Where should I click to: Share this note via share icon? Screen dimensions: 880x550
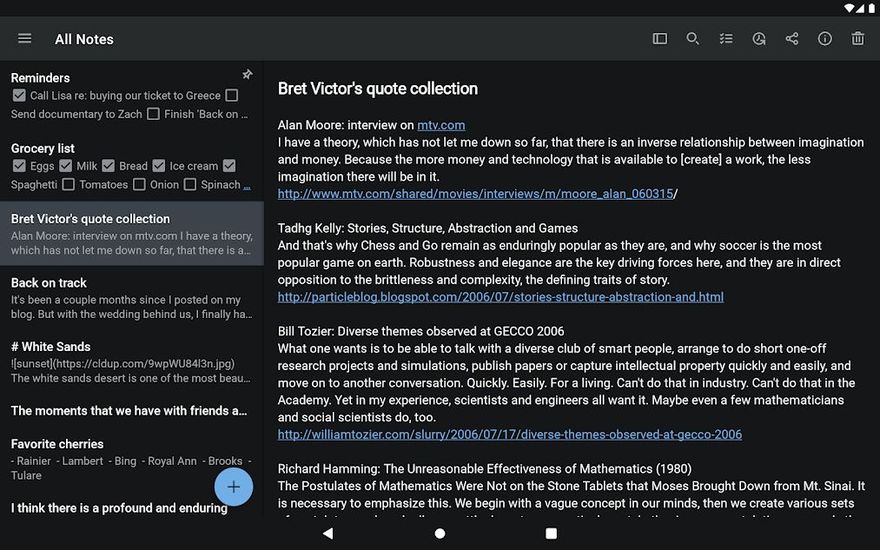(x=792, y=38)
